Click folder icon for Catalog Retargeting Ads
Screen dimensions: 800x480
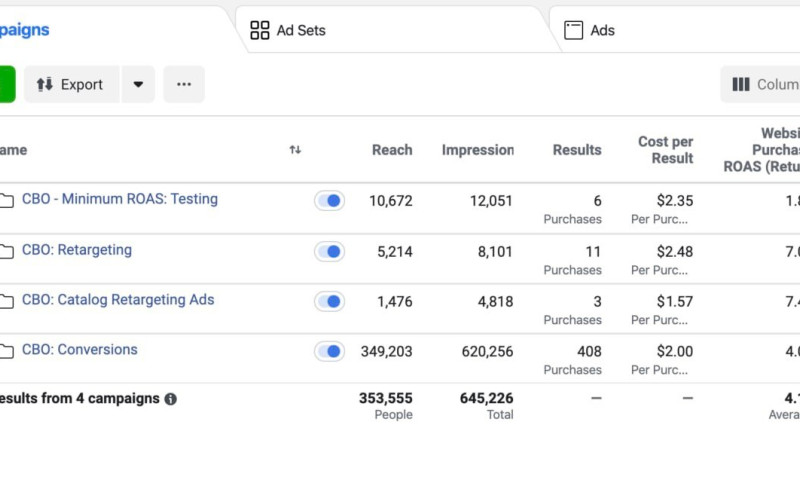tap(7, 301)
